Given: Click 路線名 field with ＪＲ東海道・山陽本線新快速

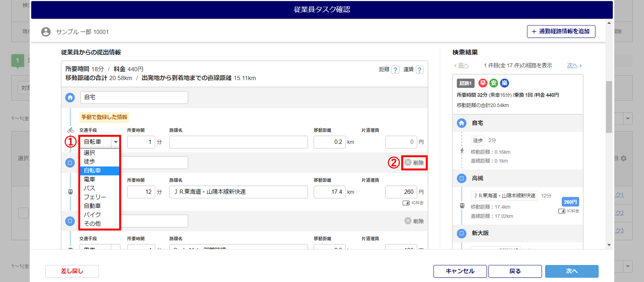Looking at the screenshot, I should (239, 192).
